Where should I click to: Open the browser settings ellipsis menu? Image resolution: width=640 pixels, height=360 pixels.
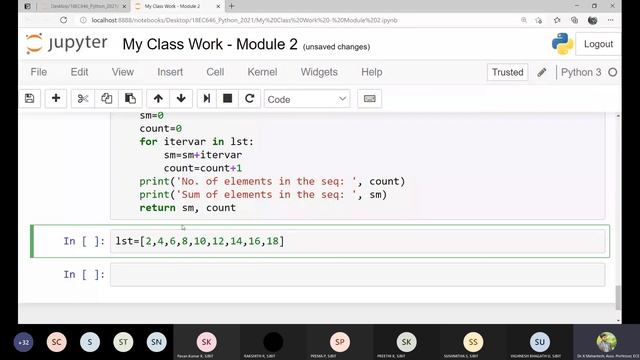tap(611, 20)
